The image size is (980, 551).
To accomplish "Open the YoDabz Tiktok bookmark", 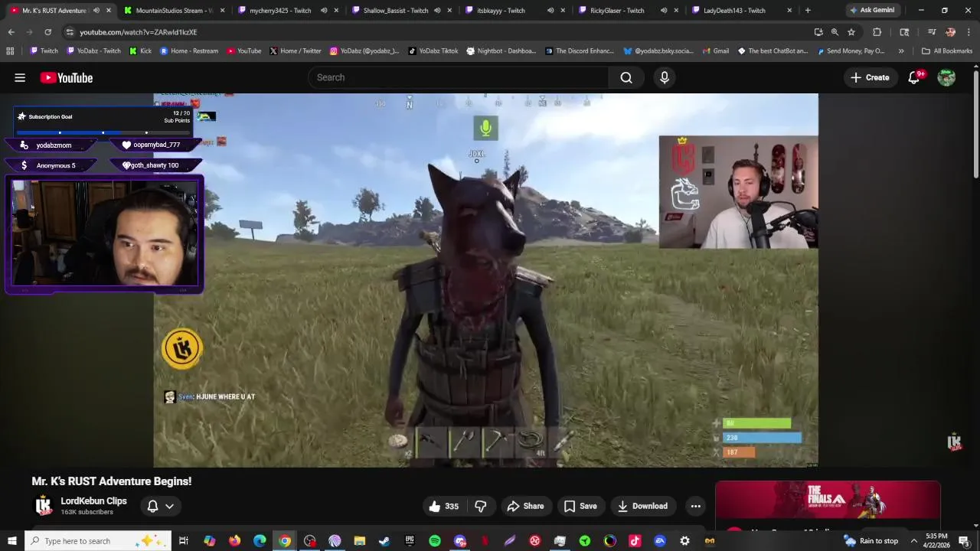I will pyautogui.click(x=433, y=51).
